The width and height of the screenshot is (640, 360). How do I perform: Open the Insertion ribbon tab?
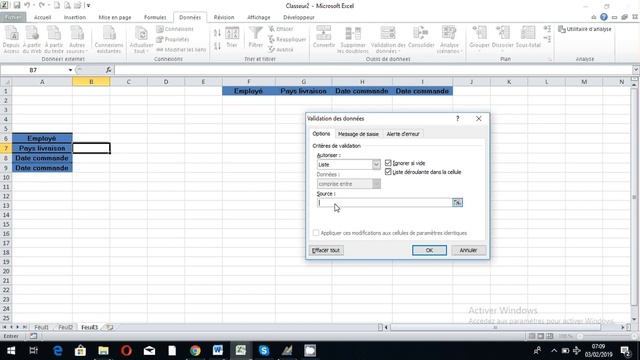[75, 18]
